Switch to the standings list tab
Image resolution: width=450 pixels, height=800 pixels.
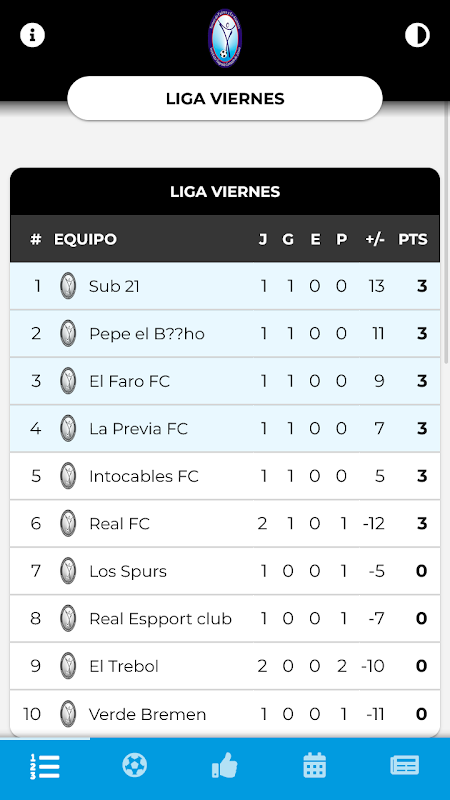(x=45, y=766)
